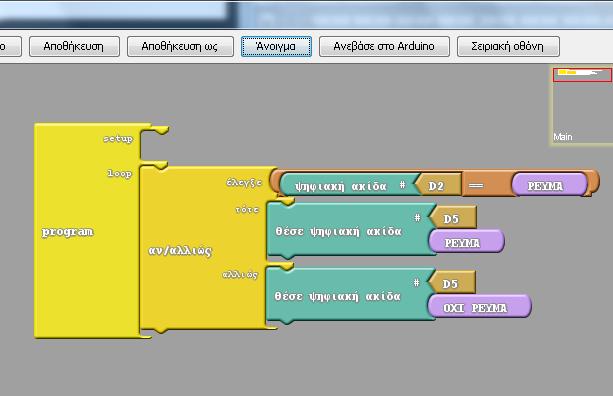613x396 pixels.
Task: Click the ΟΧΙ ΡΕΥΜΑ value block
Action: click(x=480, y=306)
